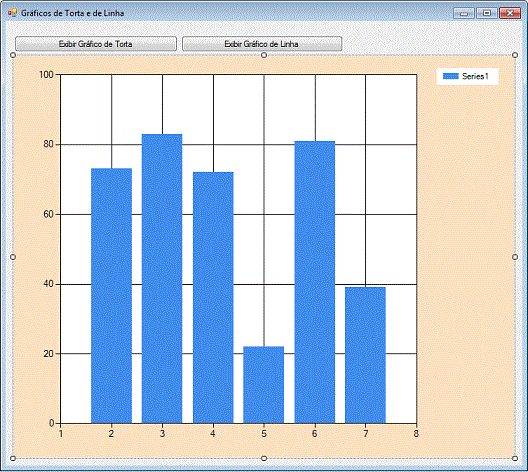
Task: Click the Series1 blue legend swatch
Action: [x=451, y=76]
